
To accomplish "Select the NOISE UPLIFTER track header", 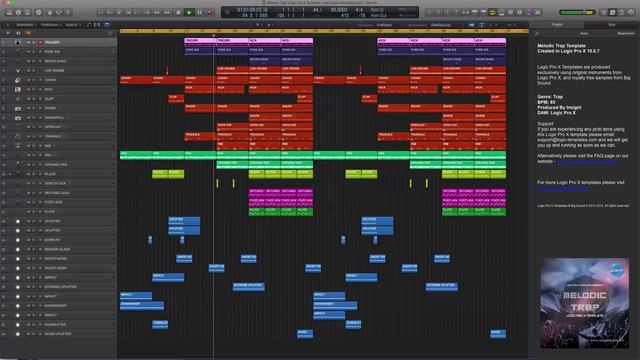I will tap(58, 334).
